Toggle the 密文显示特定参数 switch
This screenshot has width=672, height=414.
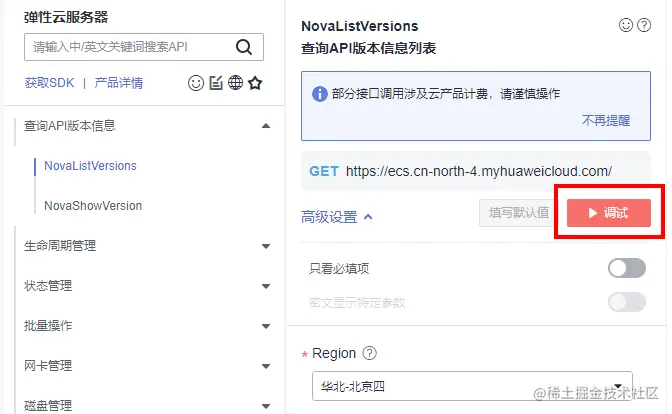coord(627,302)
